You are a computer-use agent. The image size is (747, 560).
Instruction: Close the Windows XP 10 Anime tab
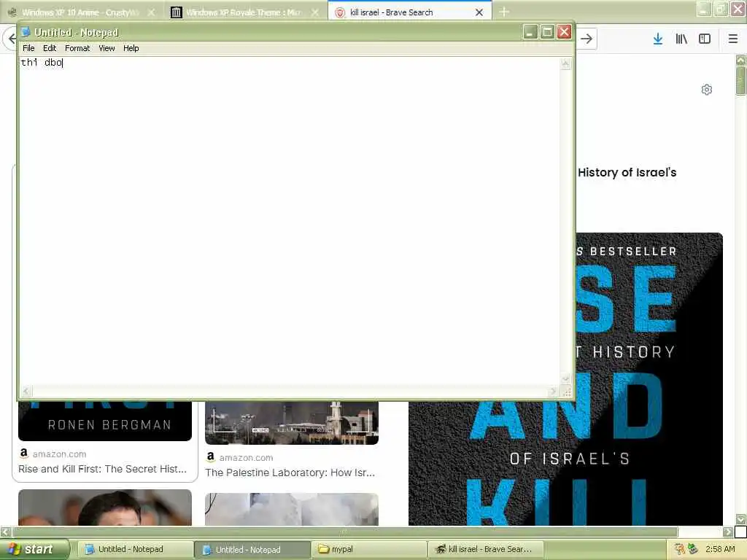[152, 12]
